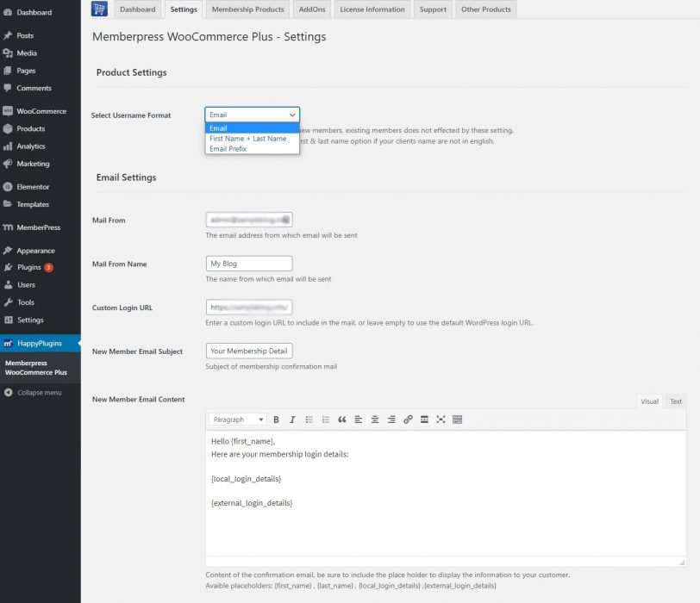This screenshot has width=700, height=603.
Task: Insert a numbered list in the editor
Action: (325, 420)
